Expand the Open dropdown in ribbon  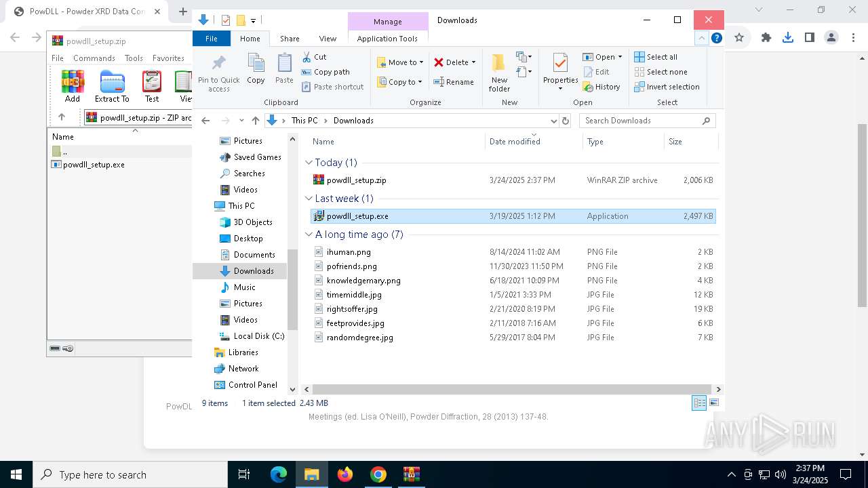click(x=620, y=57)
